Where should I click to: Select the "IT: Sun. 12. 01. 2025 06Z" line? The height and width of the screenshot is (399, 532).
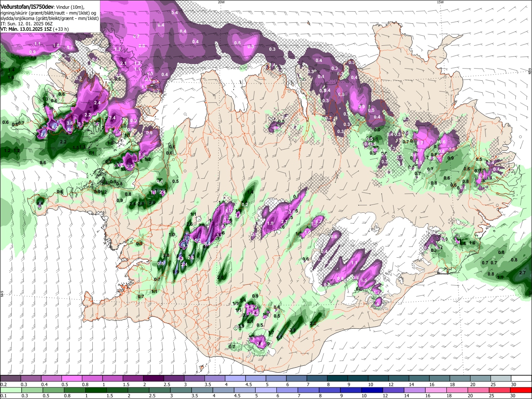point(27,24)
